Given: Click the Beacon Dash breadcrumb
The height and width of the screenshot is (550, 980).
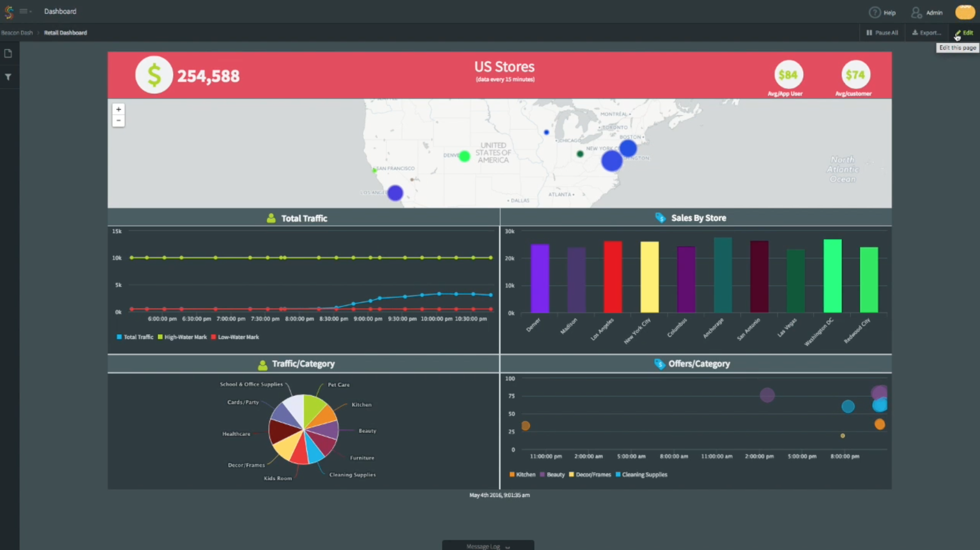Looking at the screenshot, I should click(17, 33).
